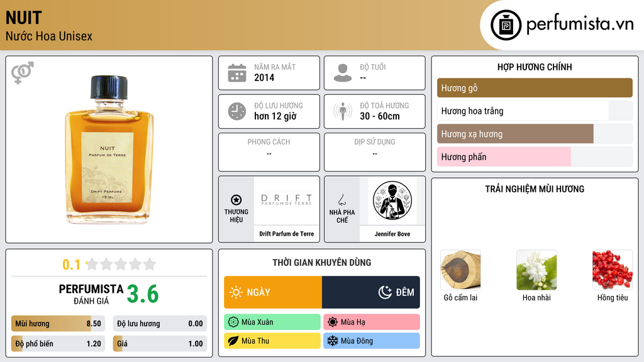The width and height of the screenshot is (644, 362).
Task: Click the unisex gender symbol icon
Action: click(x=22, y=73)
